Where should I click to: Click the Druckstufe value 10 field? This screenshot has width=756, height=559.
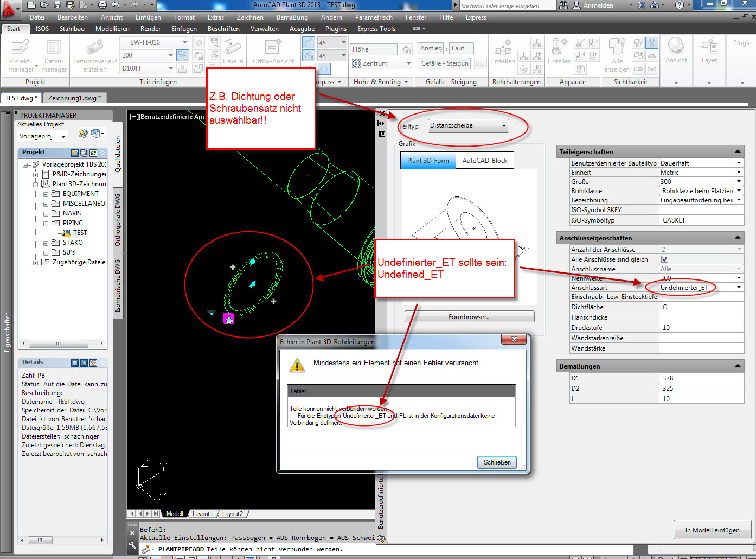[701, 328]
